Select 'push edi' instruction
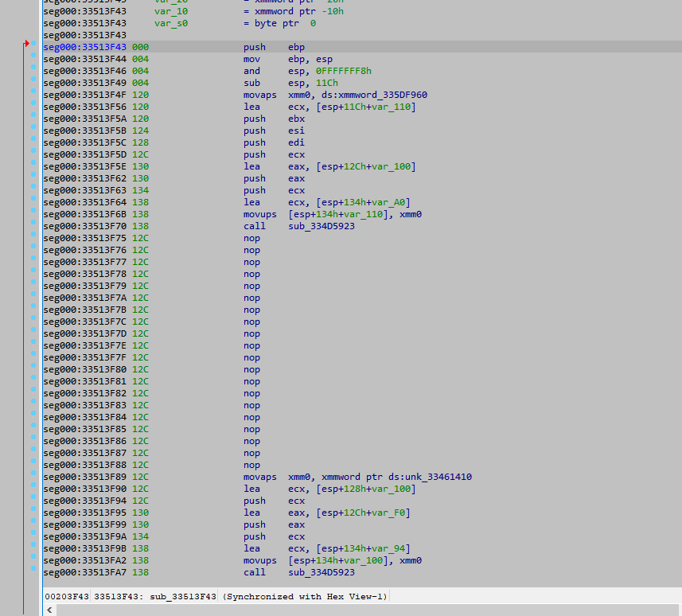The height and width of the screenshot is (616, 682). pos(274,142)
